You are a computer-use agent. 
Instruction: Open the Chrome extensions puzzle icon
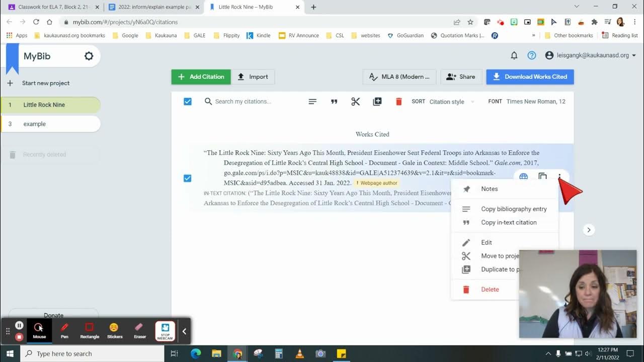594,22
